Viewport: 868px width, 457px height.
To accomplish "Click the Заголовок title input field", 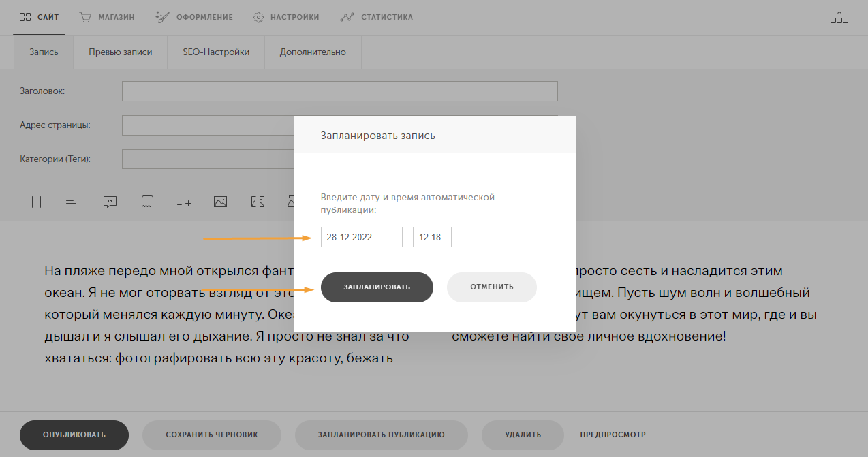I will pos(339,91).
